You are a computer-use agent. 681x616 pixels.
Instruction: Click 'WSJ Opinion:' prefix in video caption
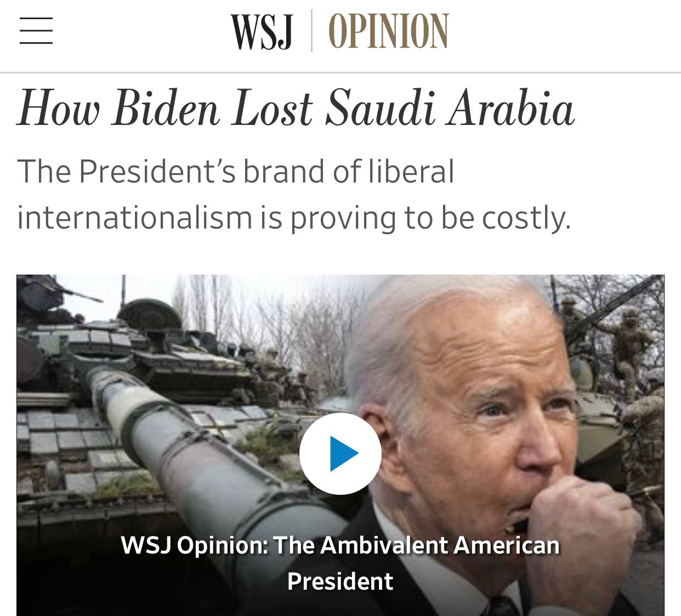[194, 546]
